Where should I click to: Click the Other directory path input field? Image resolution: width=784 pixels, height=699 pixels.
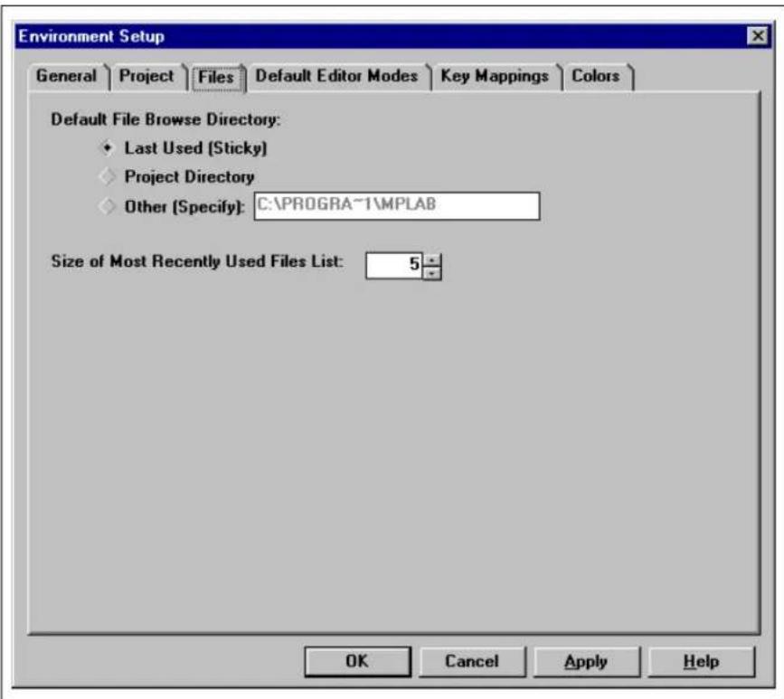[x=397, y=206]
